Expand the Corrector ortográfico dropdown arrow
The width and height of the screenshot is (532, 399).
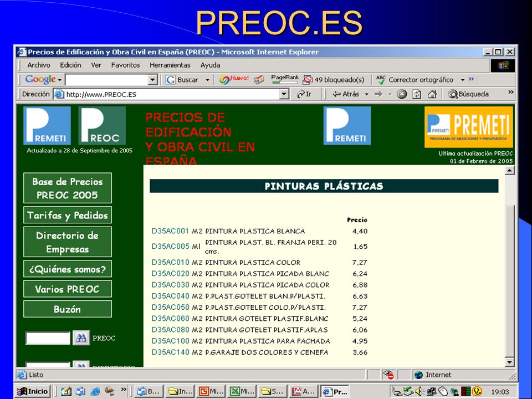tap(462, 80)
